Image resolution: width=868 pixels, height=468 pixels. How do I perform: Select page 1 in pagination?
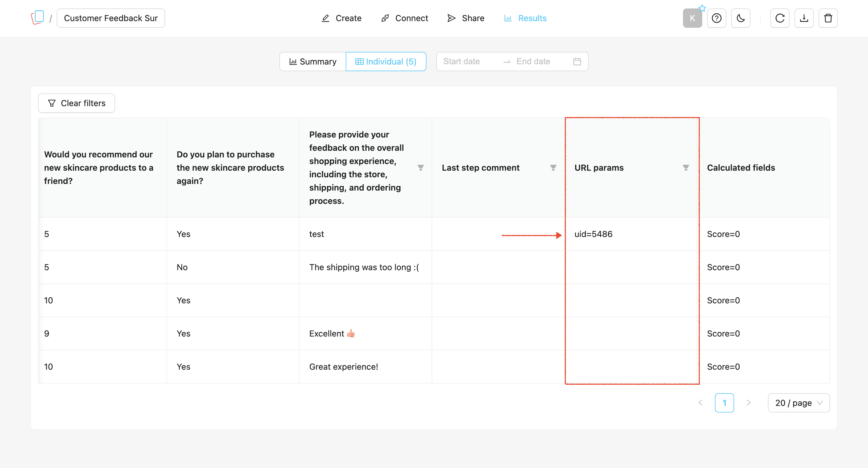point(725,403)
